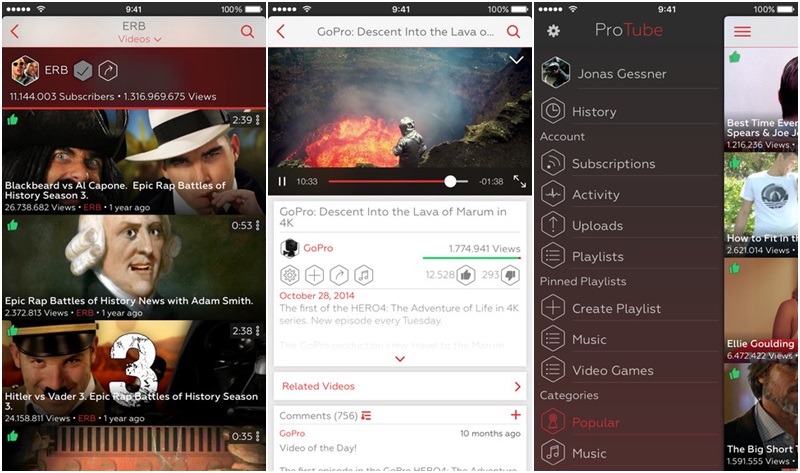Open Related Videos

(x=400, y=386)
